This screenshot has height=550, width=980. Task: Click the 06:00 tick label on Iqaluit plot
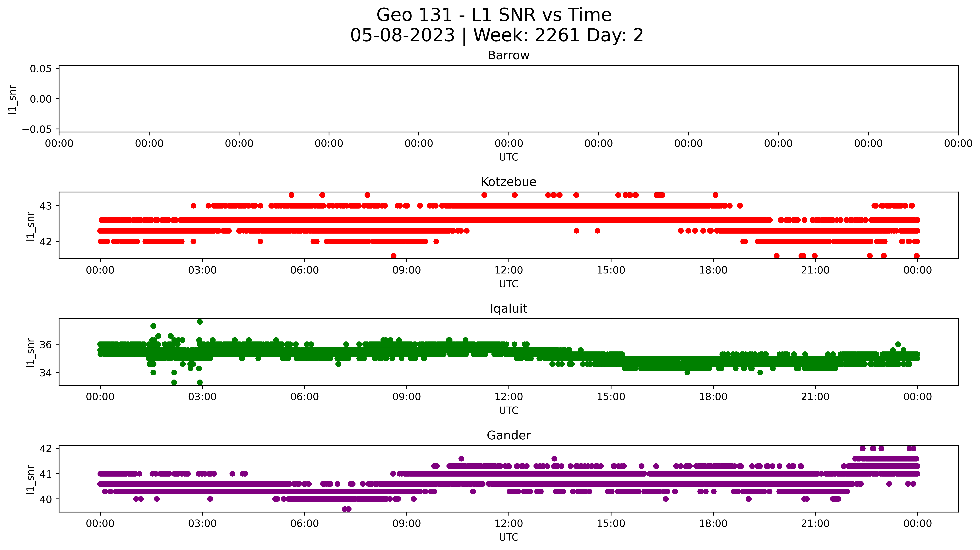pos(304,397)
